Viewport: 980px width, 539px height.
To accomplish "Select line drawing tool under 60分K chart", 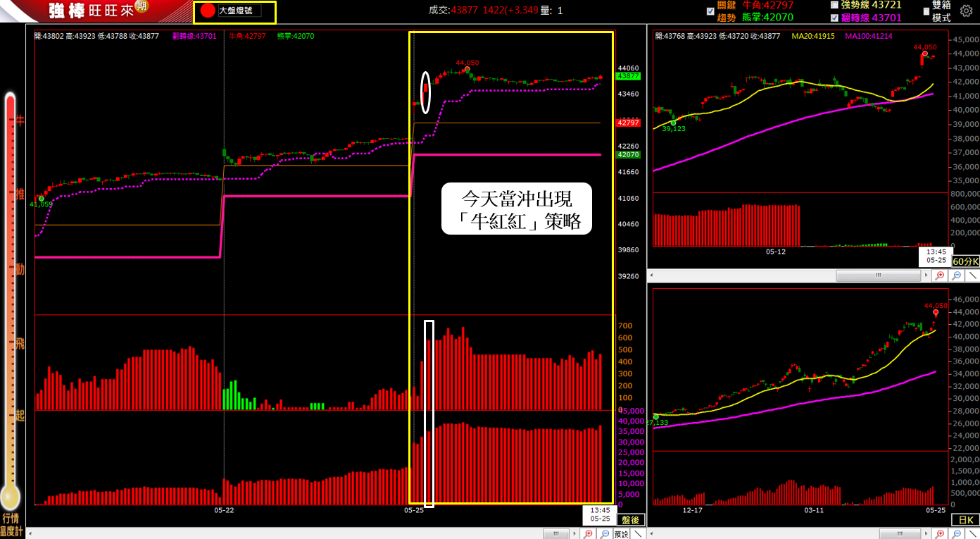I will click(972, 275).
